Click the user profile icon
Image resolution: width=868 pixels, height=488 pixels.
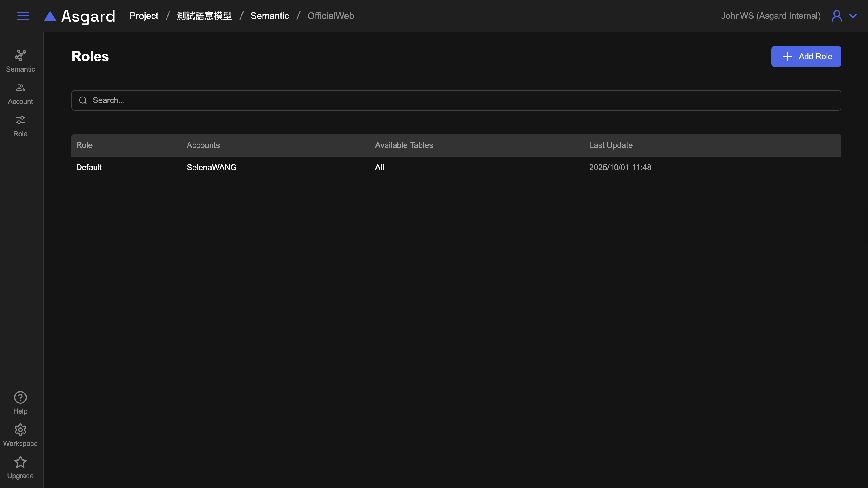(x=836, y=16)
